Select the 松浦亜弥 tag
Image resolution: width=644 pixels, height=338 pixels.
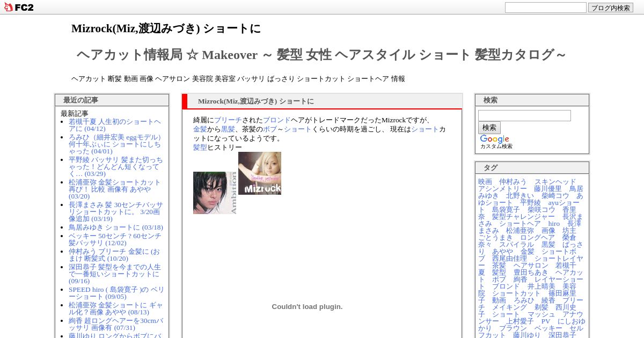[x=520, y=231]
